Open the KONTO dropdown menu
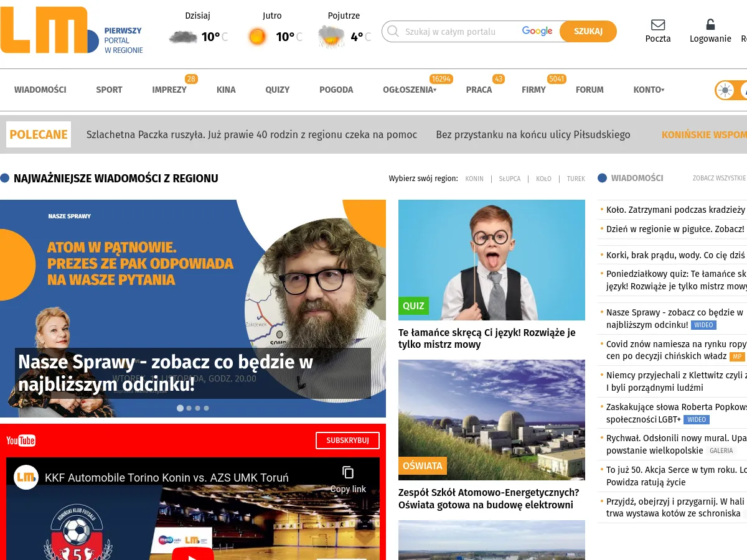Image resolution: width=747 pixels, height=560 pixels. 647,90
